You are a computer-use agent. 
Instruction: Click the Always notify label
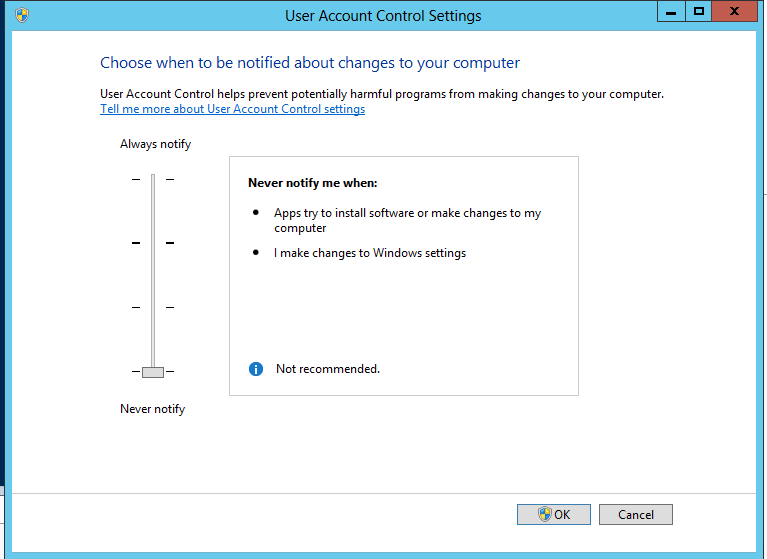[156, 144]
